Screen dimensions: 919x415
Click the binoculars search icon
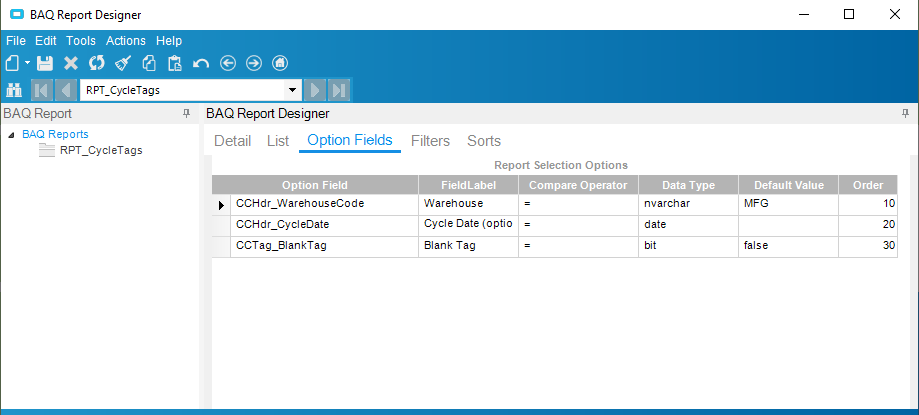pos(14,91)
